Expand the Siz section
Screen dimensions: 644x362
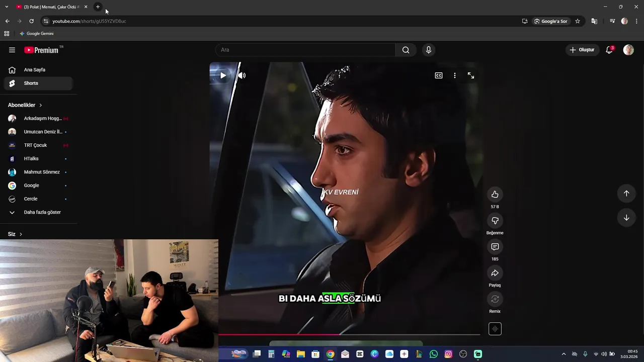point(15,234)
